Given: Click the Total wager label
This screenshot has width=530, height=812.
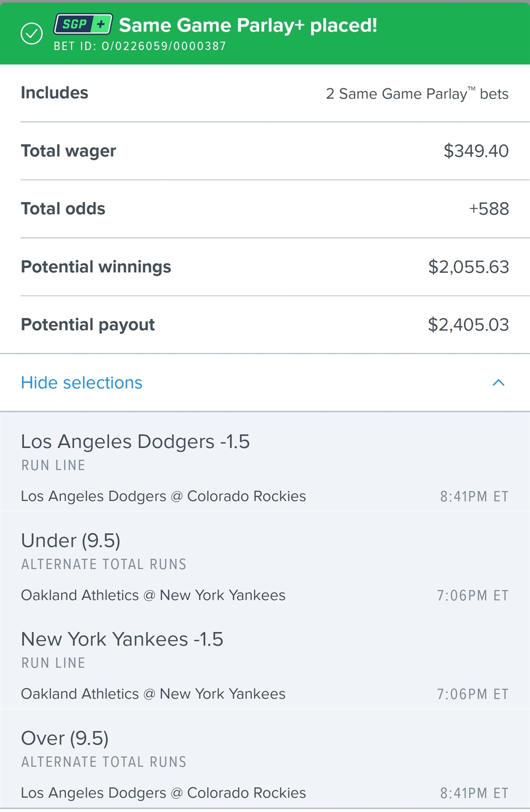Looking at the screenshot, I should (x=68, y=151).
